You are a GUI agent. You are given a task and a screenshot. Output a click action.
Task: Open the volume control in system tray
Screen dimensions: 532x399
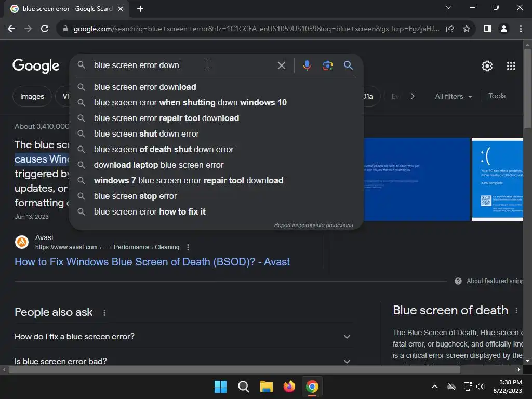click(480, 387)
